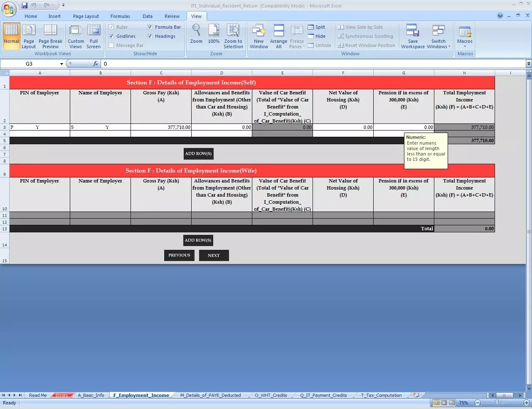Click the Name Box showing G3

point(29,64)
